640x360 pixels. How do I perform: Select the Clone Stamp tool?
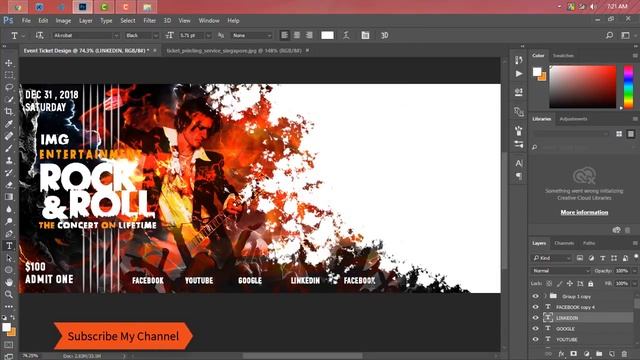[x=9, y=160]
